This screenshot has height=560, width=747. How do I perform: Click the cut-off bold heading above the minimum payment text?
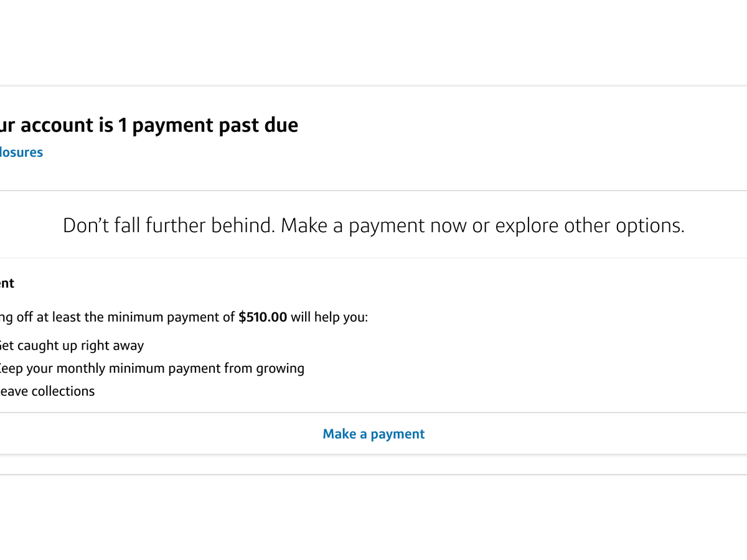[7, 283]
